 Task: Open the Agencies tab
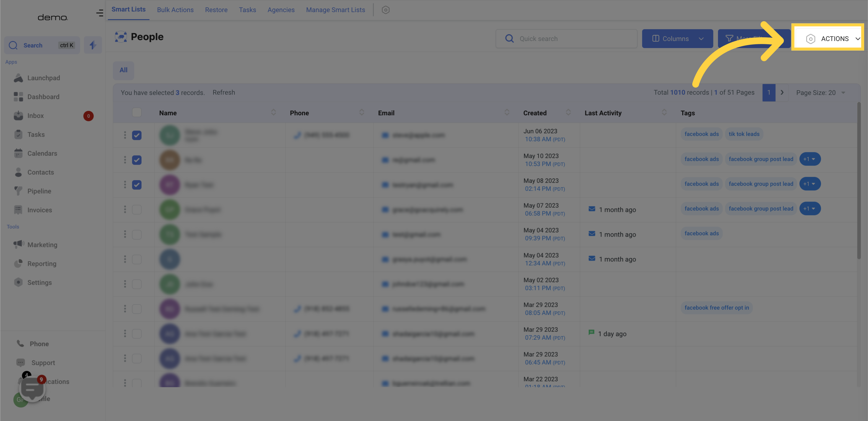pyautogui.click(x=281, y=10)
